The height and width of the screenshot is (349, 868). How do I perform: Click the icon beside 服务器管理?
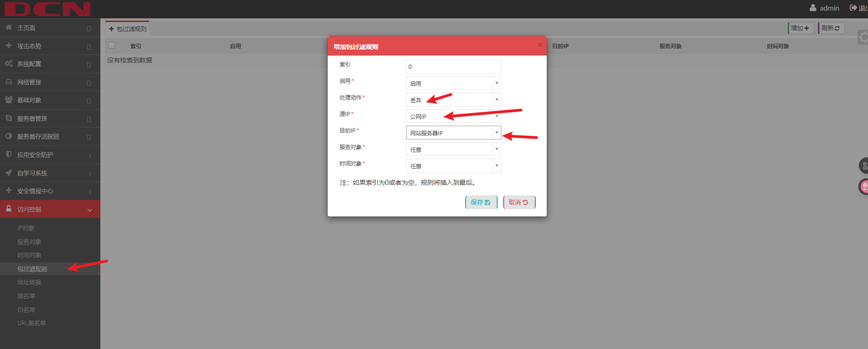pos(9,118)
